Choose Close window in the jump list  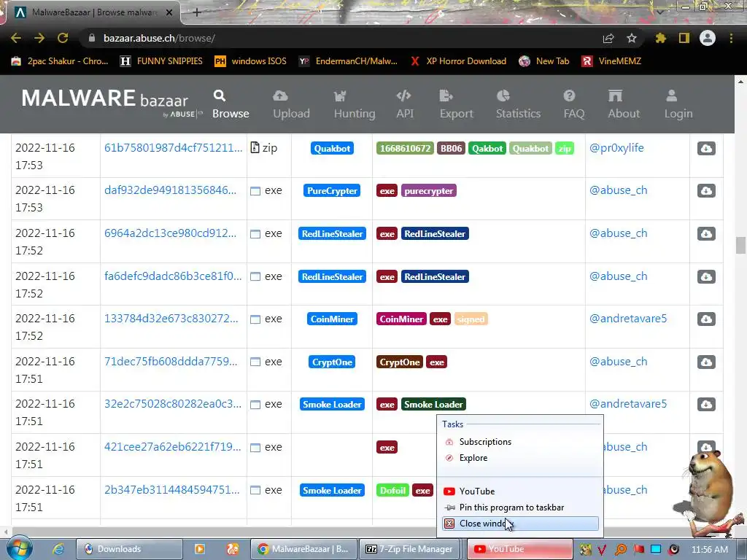pyautogui.click(x=520, y=524)
